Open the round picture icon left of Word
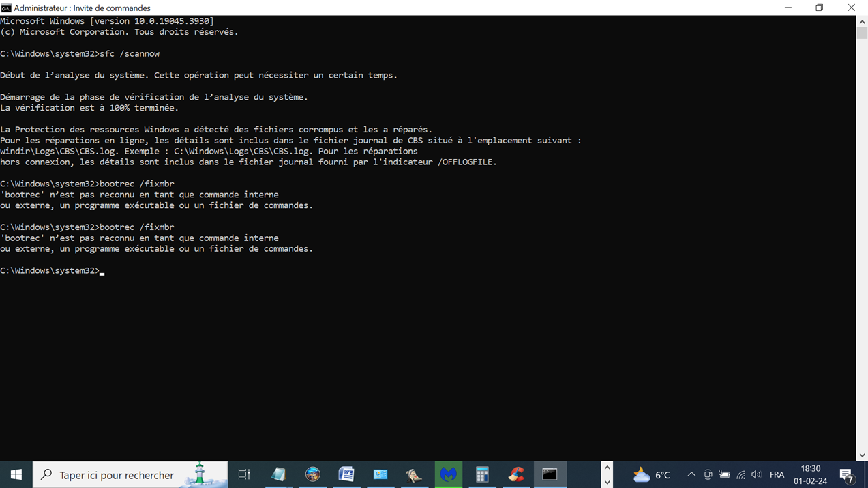 point(312,474)
